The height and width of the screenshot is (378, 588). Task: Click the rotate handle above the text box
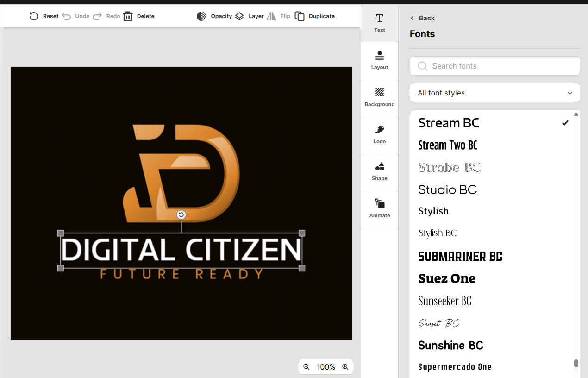(181, 214)
